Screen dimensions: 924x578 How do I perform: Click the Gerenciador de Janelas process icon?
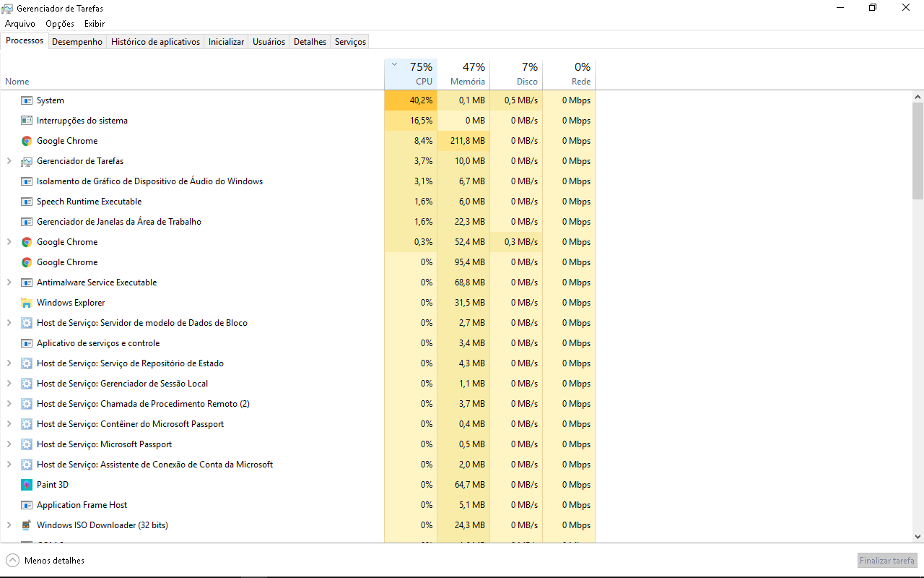27,222
